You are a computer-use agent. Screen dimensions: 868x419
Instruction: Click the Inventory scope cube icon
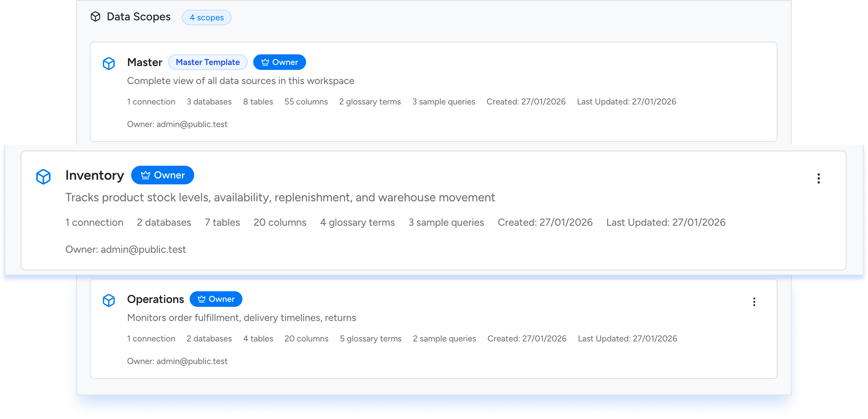(43, 177)
